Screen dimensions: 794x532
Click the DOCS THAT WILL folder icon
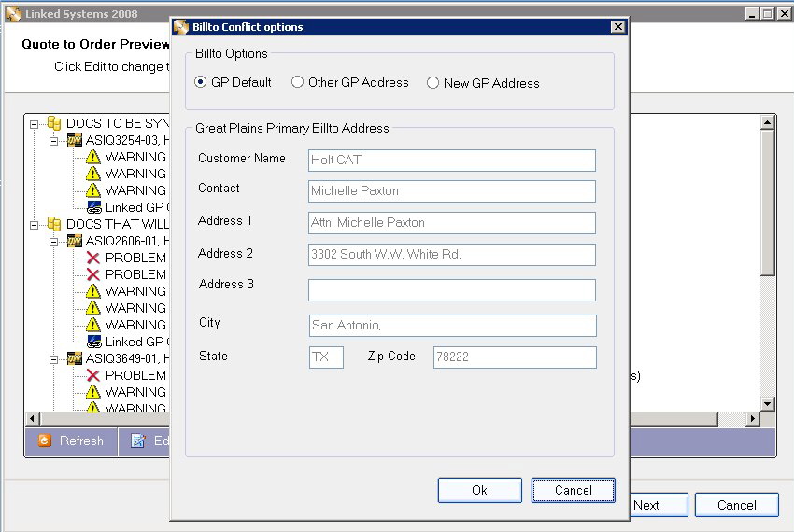[x=54, y=224]
